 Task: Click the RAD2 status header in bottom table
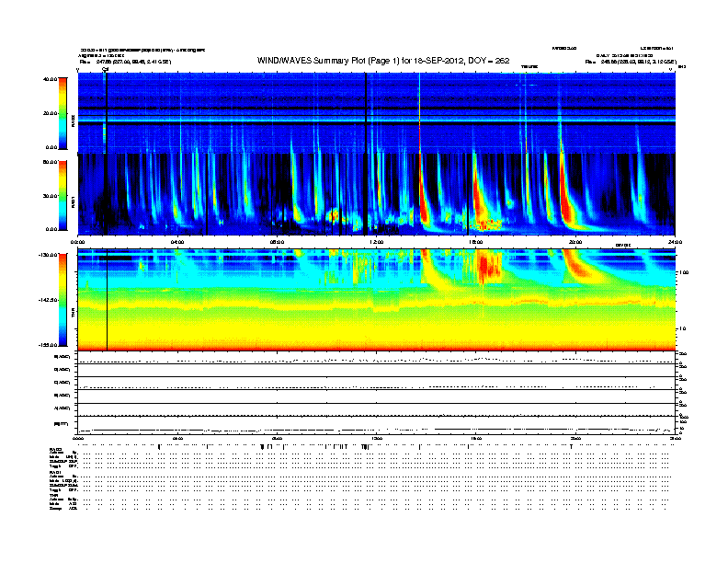coord(55,449)
